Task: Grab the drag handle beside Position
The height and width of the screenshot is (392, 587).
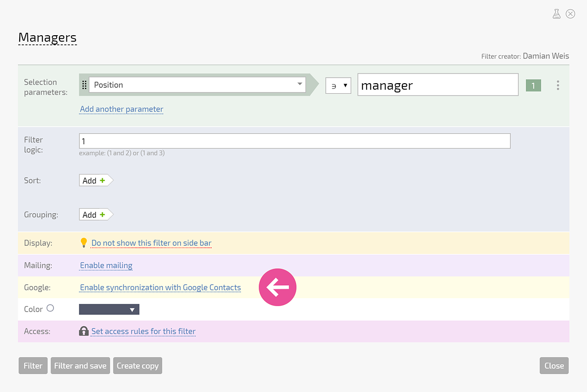Action: click(85, 85)
